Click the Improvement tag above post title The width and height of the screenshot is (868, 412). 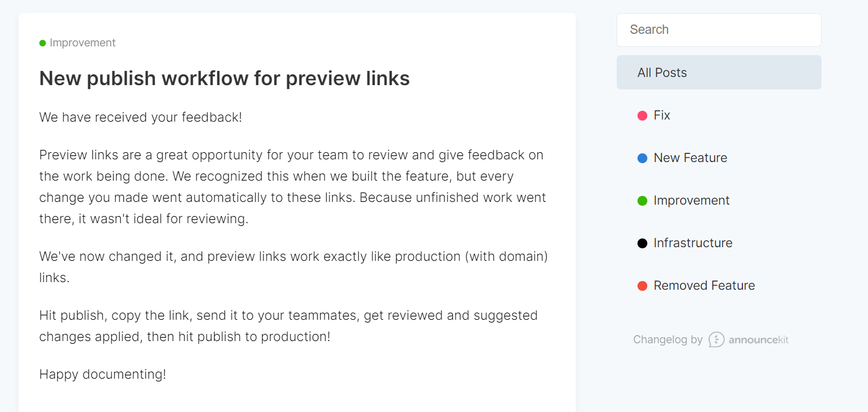(82, 43)
